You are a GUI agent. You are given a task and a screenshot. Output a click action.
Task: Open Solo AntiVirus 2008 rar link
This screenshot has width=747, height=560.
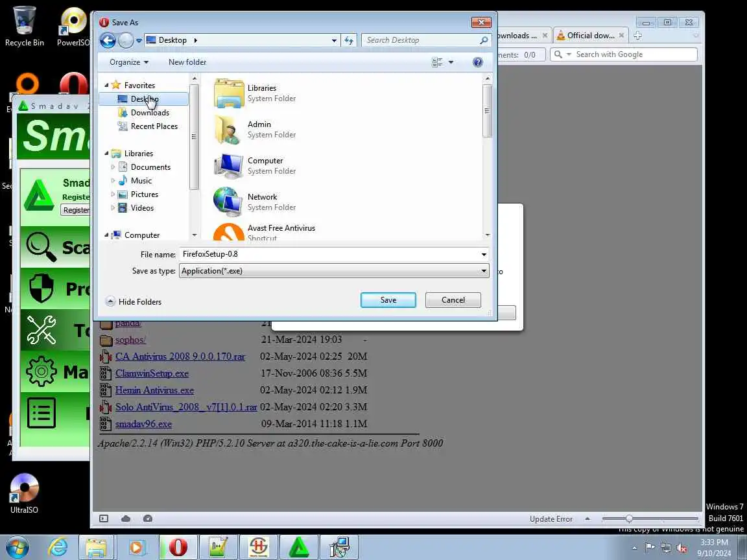tap(186, 407)
